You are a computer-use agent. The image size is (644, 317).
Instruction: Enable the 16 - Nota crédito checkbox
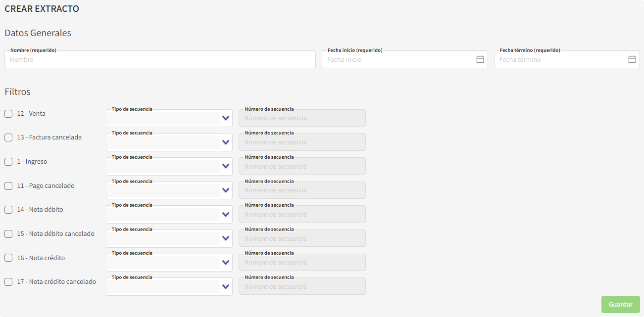pyautogui.click(x=8, y=258)
